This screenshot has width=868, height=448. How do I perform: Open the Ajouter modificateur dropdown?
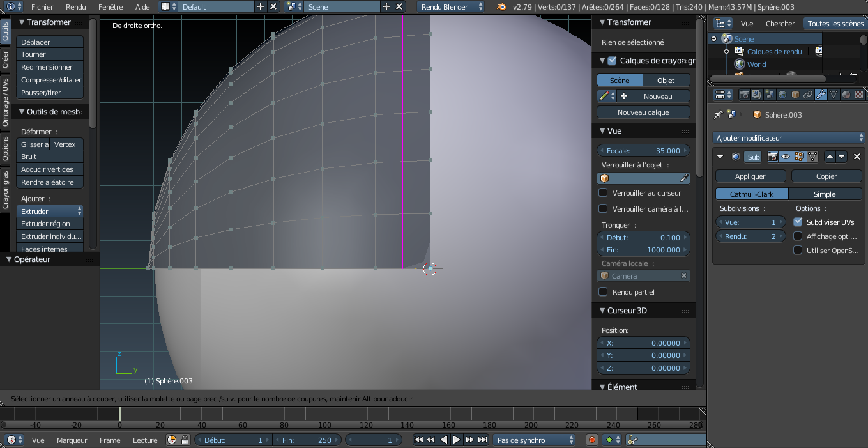pos(789,137)
